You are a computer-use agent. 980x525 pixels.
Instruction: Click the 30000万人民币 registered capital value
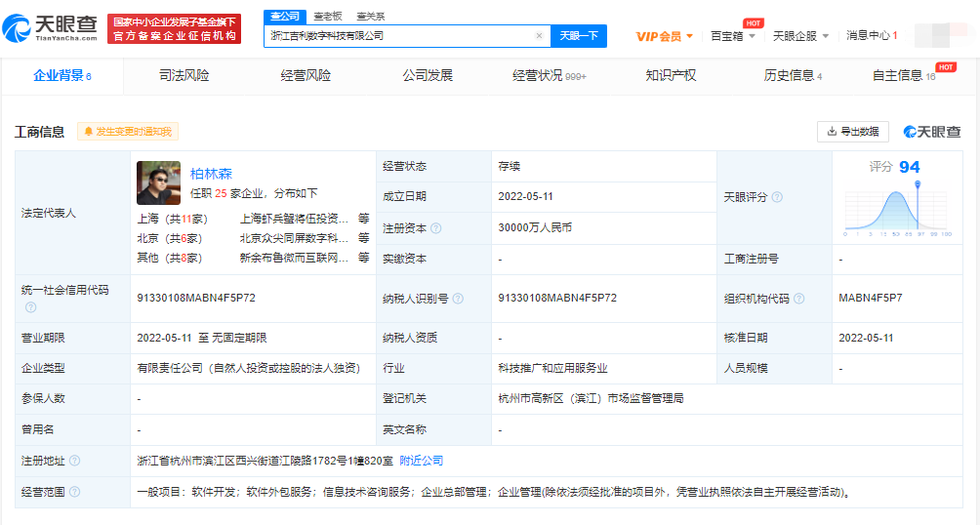535,227
